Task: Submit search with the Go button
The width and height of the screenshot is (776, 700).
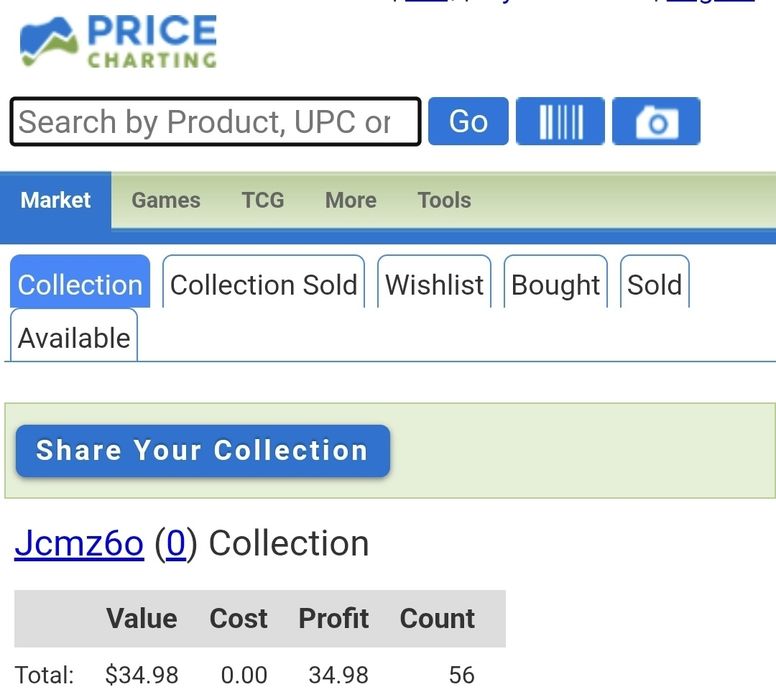Action: (468, 121)
